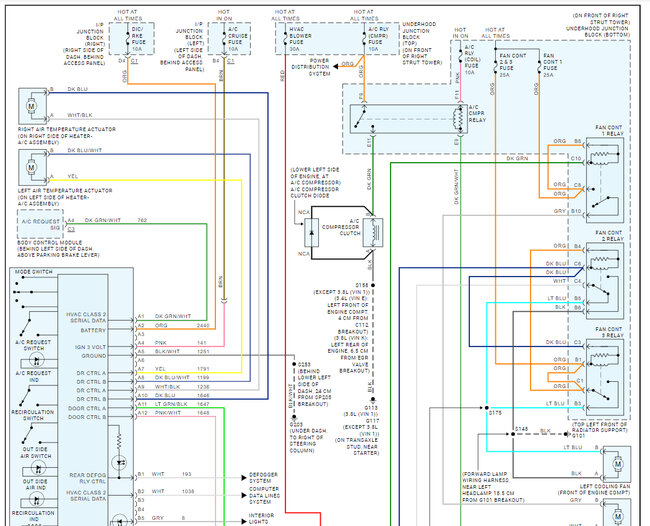The width and height of the screenshot is (650, 526).
Task: Click the Left Air Temperature Actuator motor symbol
Action: tap(31, 167)
